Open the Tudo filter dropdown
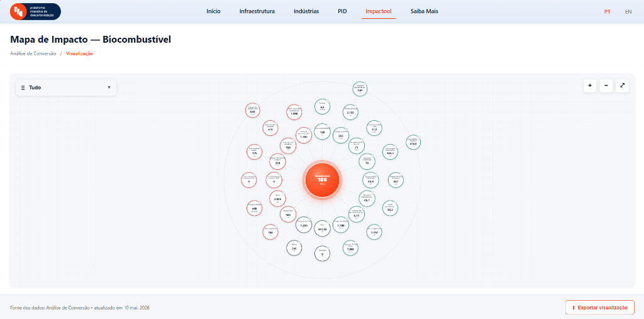644x319 pixels. [x=65, y=87]
